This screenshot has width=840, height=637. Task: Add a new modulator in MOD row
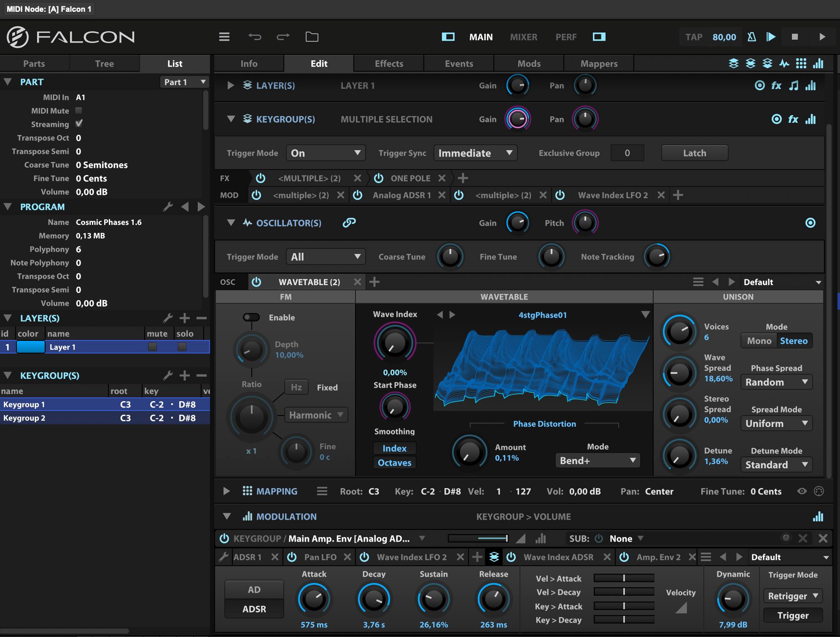point(678,195)
